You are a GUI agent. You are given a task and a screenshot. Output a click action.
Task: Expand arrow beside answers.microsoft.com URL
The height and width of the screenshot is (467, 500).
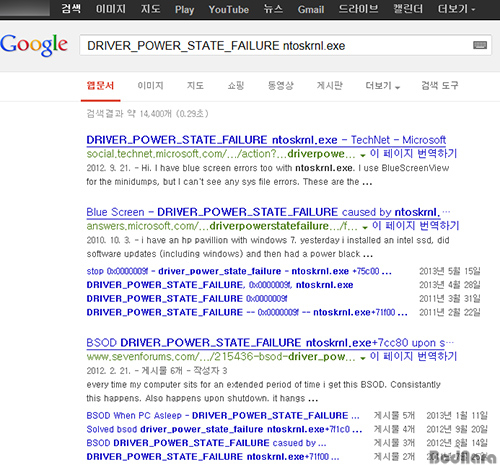point(365,227)
